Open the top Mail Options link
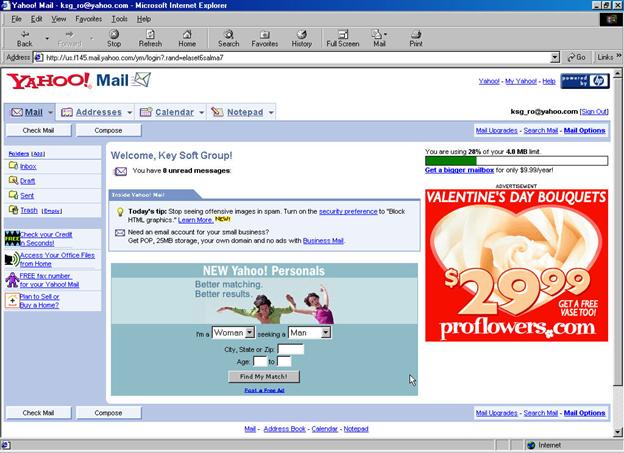This screenshot has height=453, width=624. point(584,130)
